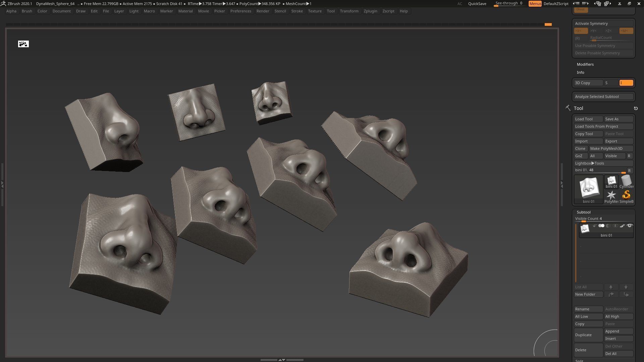Move subtool up with the up arrow
The image size is (644, 362).
pyautogui.click(x=611, y=287)
